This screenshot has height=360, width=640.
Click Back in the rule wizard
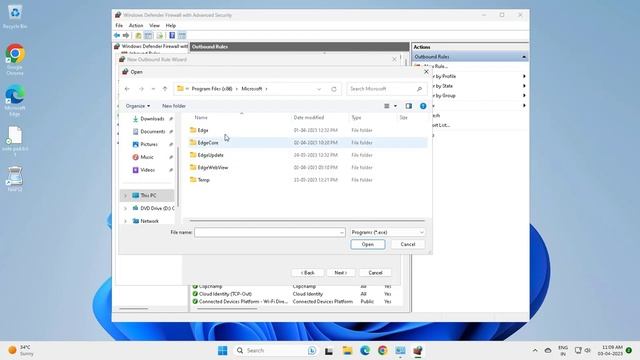(307, 272)
